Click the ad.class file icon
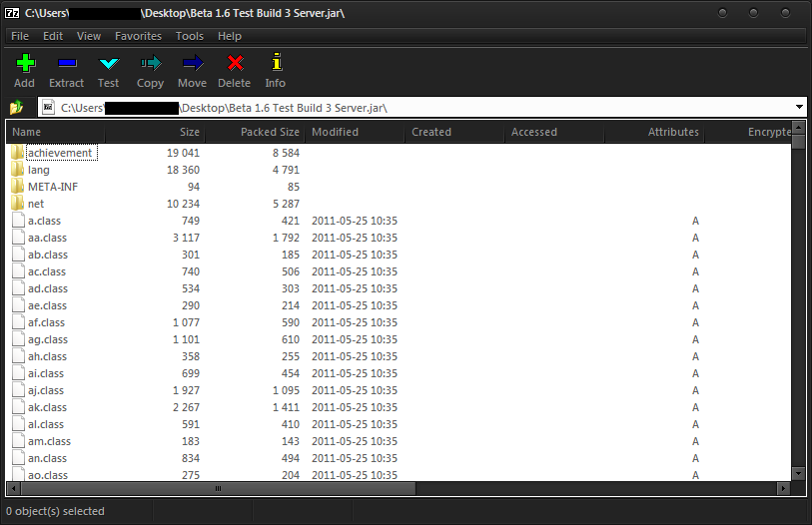The height and width of the screenshot is (525, 812). point(19,287)
